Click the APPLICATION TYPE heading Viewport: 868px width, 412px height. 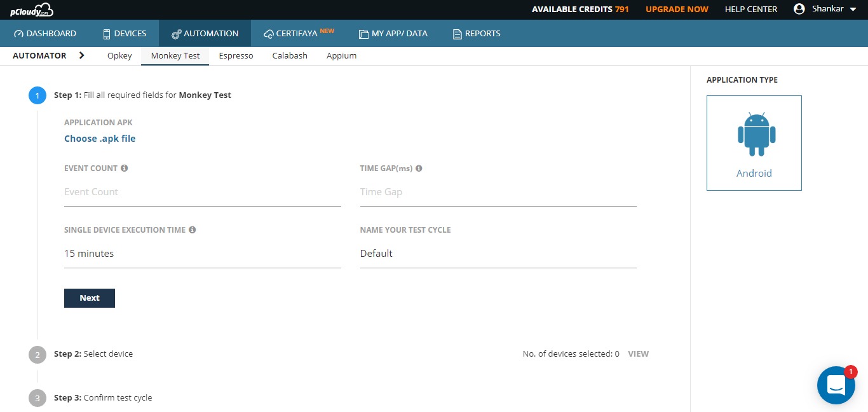(x=742, y=80)
